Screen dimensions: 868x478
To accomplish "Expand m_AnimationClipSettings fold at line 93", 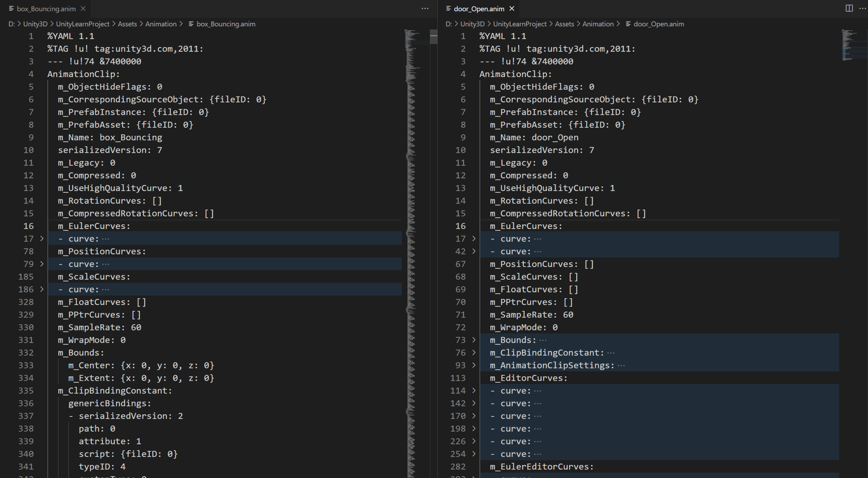I will click(474, 365).
